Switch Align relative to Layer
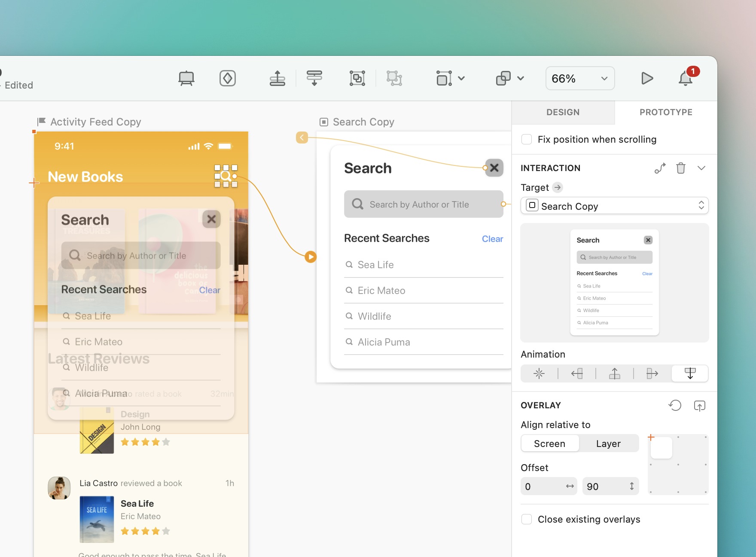 (x=608, y=443)
